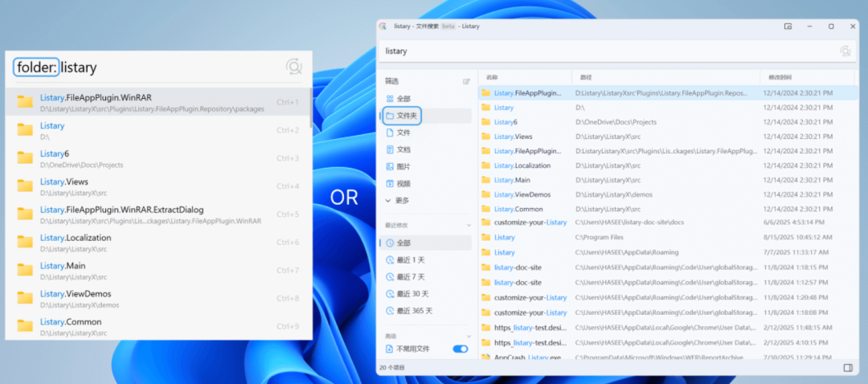Filter by 最近 365 天
The image size is (868, 384).
pos(426,311)
